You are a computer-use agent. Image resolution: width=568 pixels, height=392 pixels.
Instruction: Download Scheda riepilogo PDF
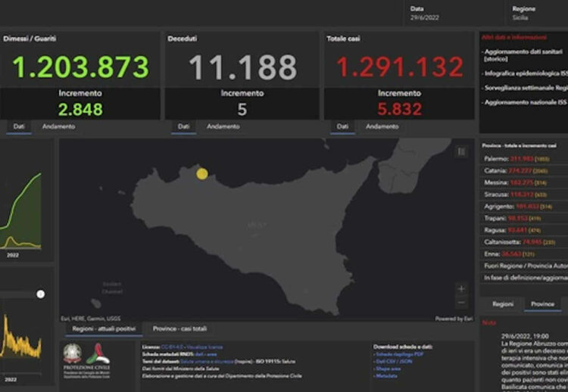coord(399,354)
